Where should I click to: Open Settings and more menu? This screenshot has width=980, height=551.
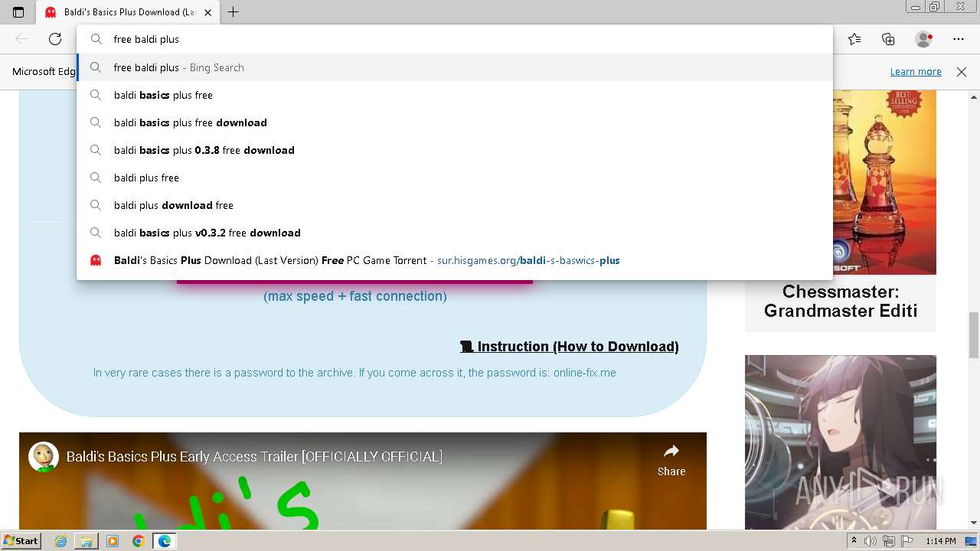959,39
